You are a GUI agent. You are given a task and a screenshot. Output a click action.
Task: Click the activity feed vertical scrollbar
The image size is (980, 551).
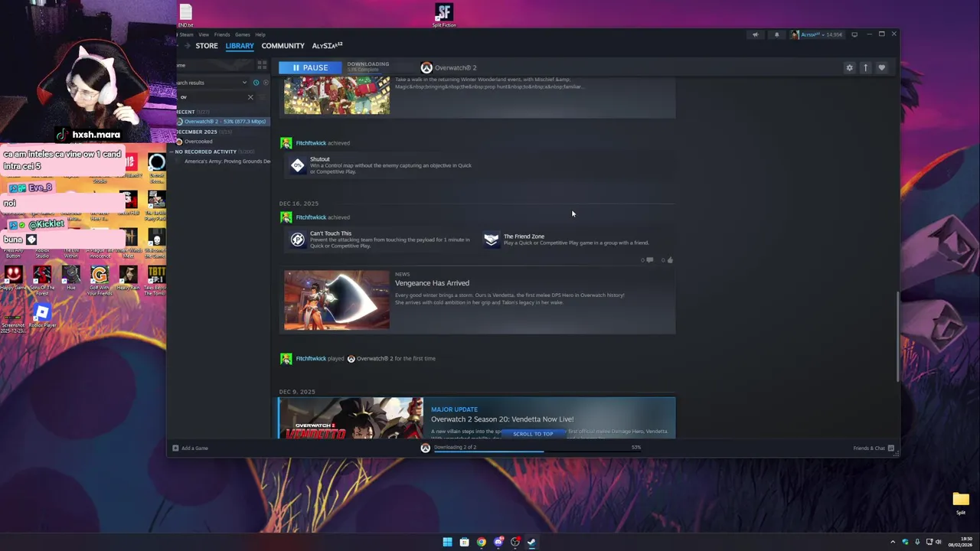pos(897,337)
